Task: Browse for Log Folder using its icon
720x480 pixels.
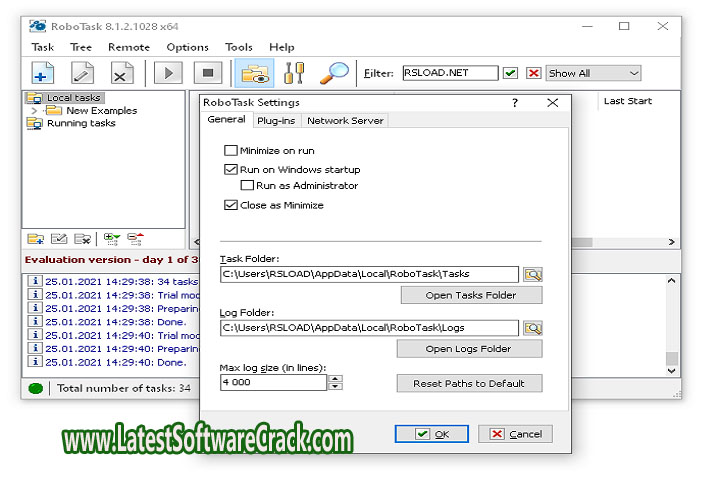Action: click(533, 328)
